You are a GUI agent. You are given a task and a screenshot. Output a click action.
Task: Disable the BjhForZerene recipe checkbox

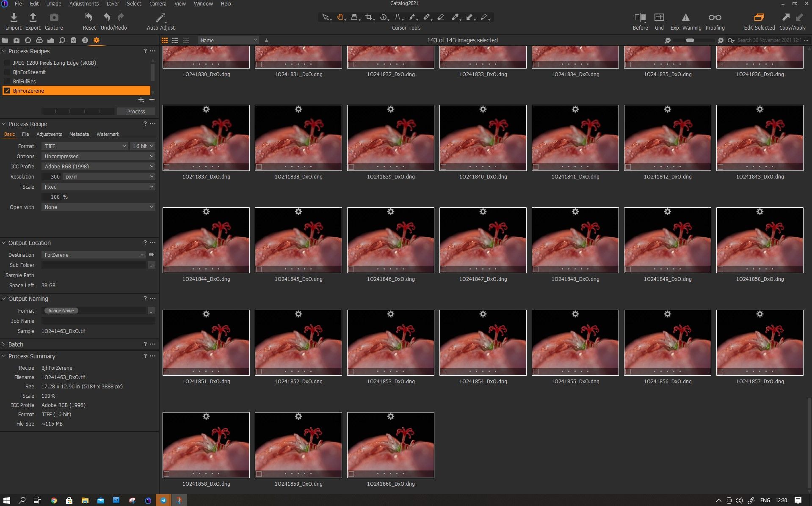[x=7, y=91]
